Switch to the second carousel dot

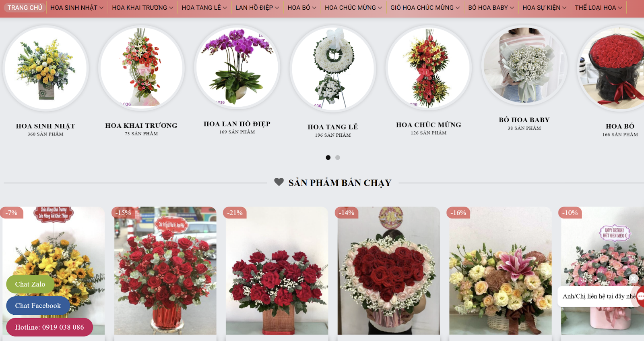coord(338,158)
